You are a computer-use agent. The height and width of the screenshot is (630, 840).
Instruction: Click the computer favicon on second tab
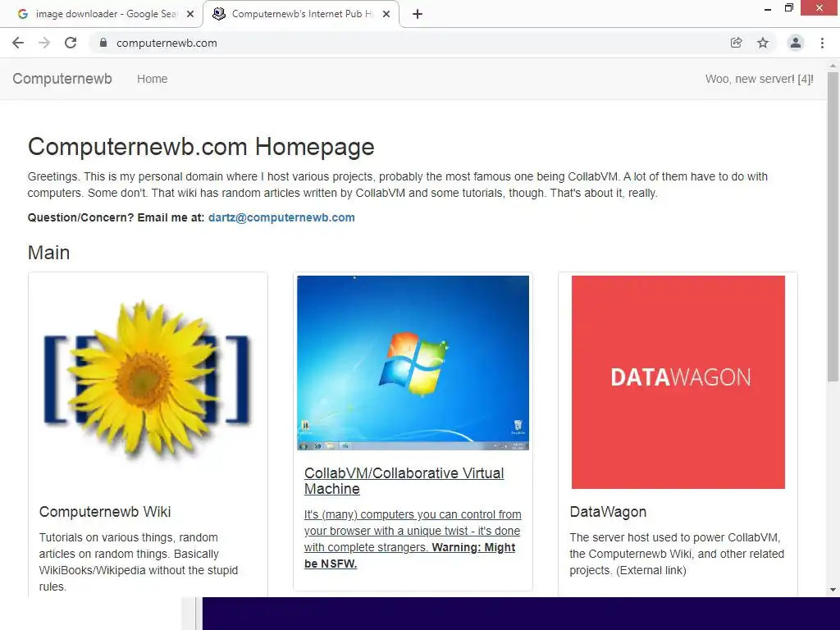click(218, 14)
